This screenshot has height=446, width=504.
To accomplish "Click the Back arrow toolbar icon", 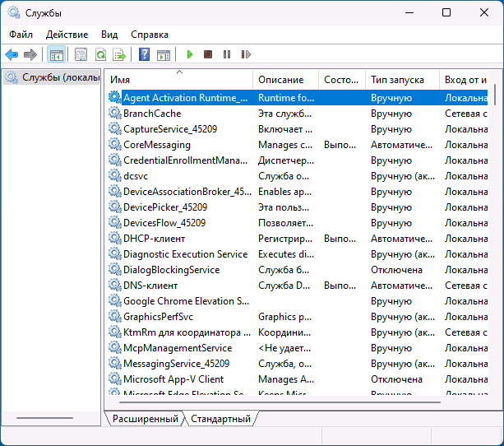I will [x=12, y=54].
